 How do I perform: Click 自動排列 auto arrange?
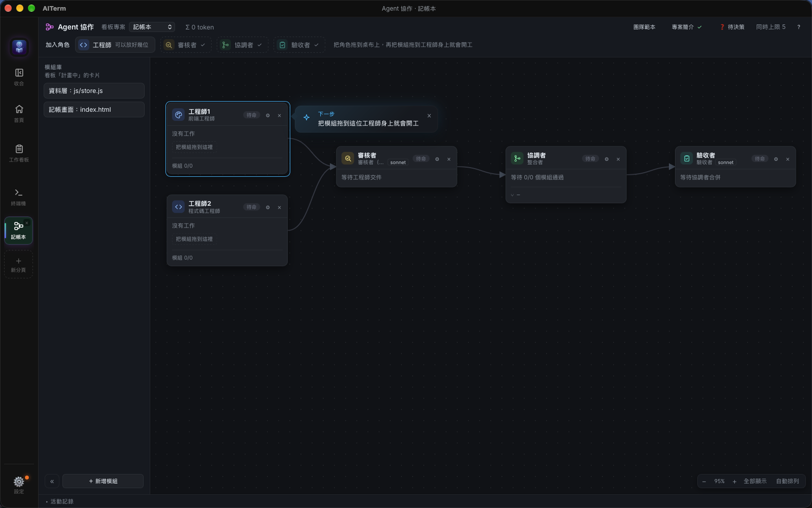coord(787,481)
